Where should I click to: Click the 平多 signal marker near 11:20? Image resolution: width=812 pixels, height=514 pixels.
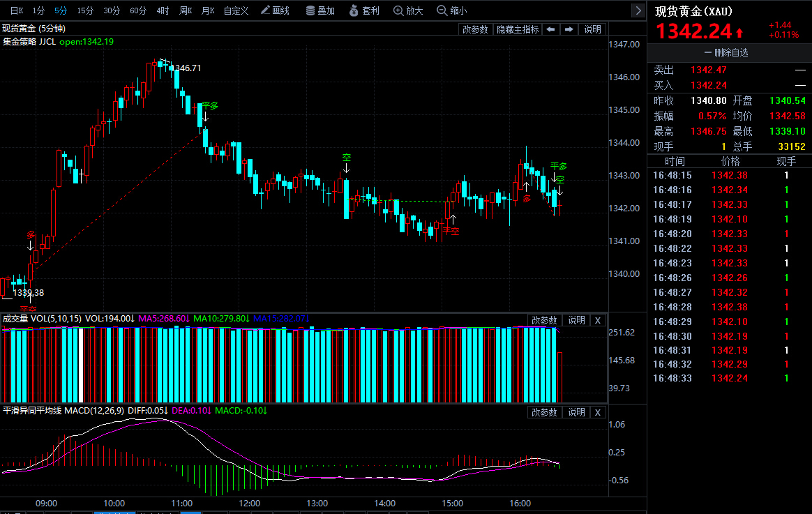point(210,106)
